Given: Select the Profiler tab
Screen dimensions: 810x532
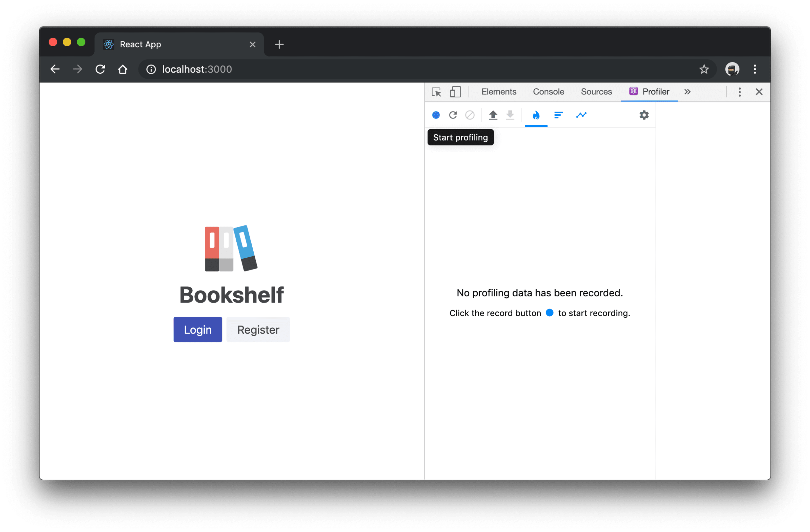Looking at the screenshot, I should click(649, 92).
